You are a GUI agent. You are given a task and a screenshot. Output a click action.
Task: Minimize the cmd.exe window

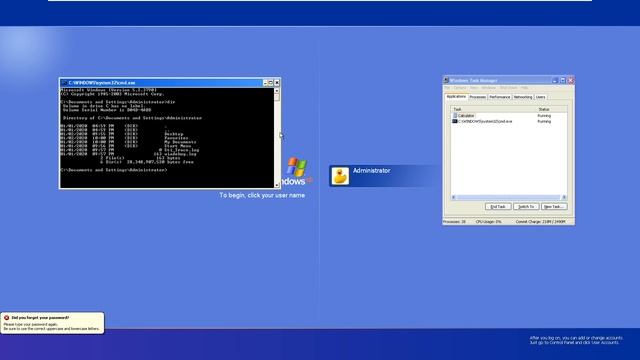pyautogui.click(x=265, y=82)
